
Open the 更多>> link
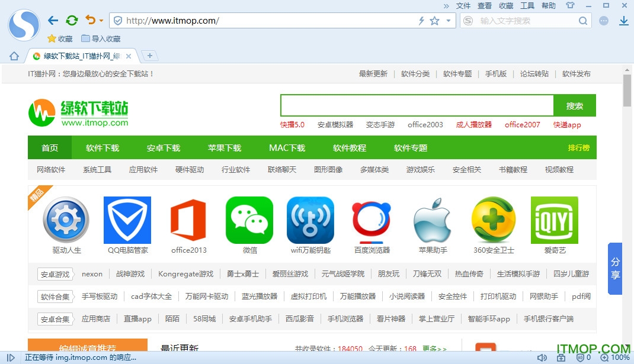435,348
